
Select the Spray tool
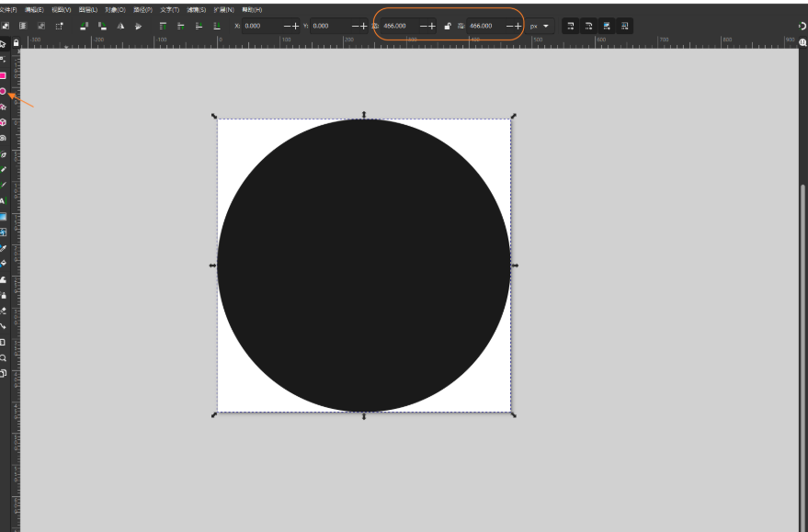[x=3, y=295]
